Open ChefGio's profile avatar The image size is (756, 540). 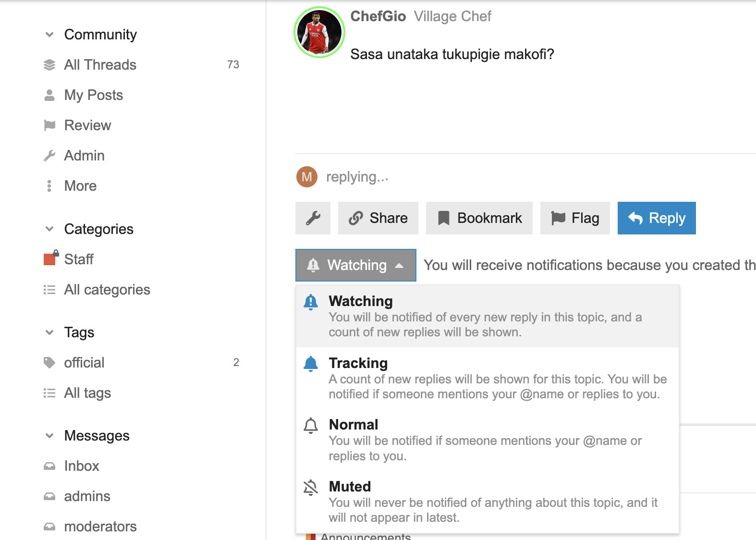click(x=319, y=32)
